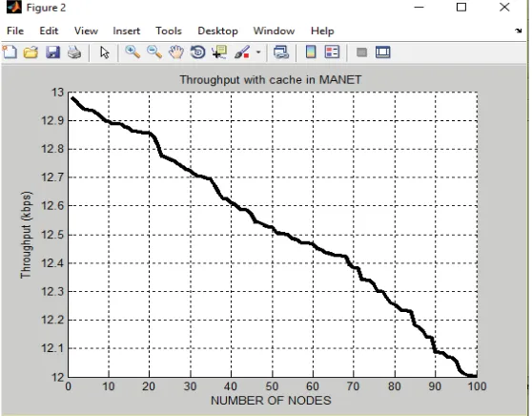Open the Tools menu
Screen dimensions: 532x416
coord(169,31)
